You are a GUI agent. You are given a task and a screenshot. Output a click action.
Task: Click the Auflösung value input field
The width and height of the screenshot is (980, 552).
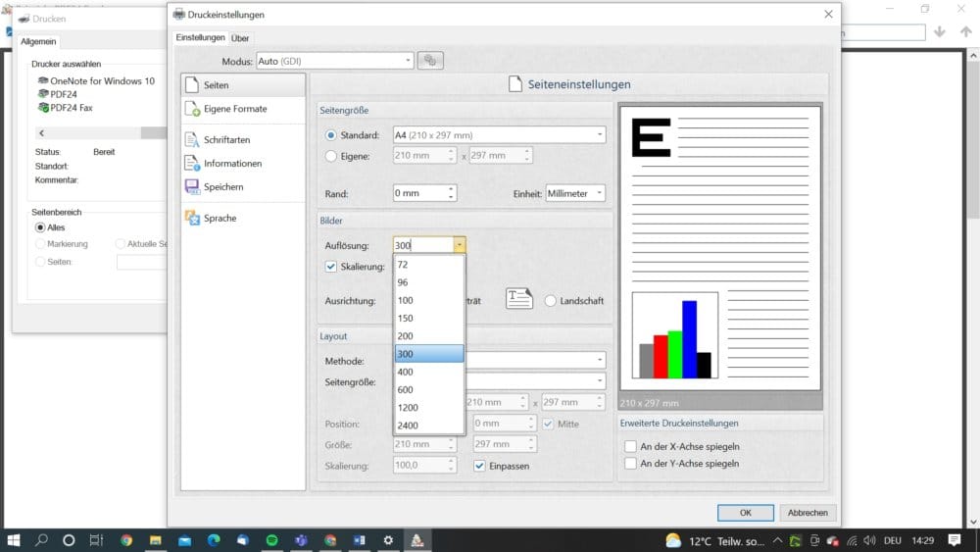click(x=423, y=245)
